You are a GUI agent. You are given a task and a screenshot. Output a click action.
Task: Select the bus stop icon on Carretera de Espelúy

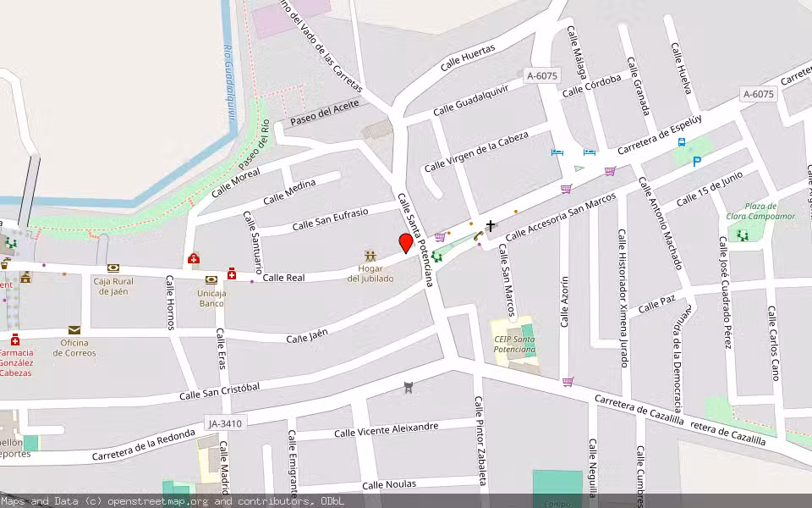click(682, 142)
